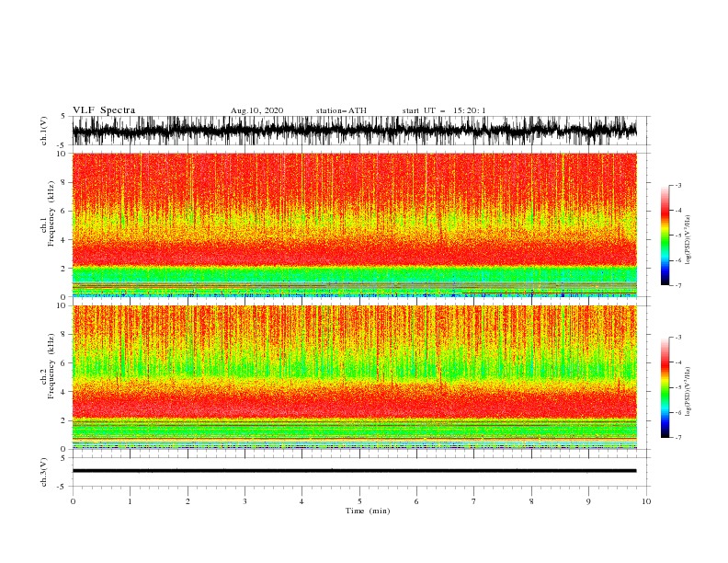Click the "6" tick on the time axis

(x=416, y=501)
